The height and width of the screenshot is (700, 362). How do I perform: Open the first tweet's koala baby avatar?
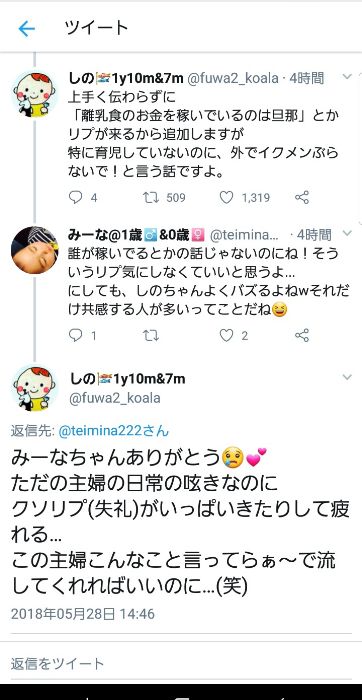(x=34, y=94)
